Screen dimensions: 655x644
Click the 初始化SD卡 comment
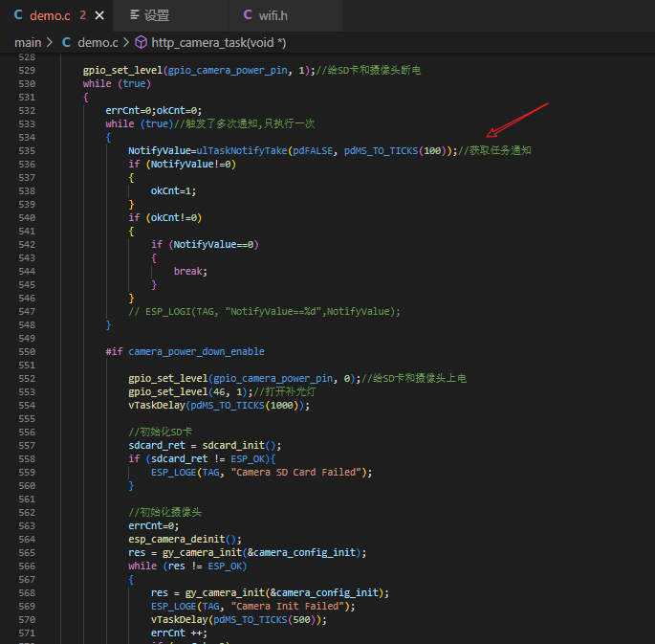coord(160,433)
